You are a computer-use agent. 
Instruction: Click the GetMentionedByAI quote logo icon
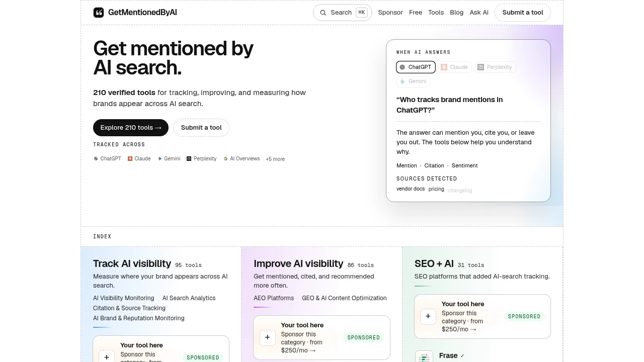point(99,13)
